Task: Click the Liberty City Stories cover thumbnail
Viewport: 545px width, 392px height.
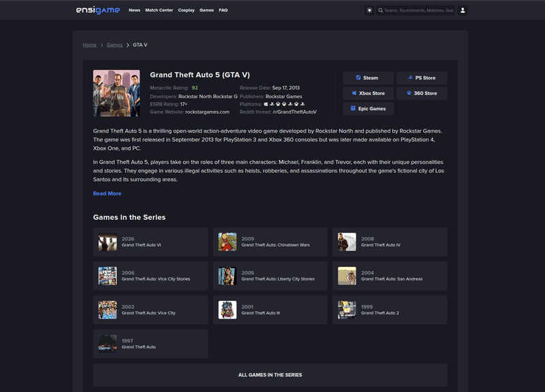Action: 228,276
